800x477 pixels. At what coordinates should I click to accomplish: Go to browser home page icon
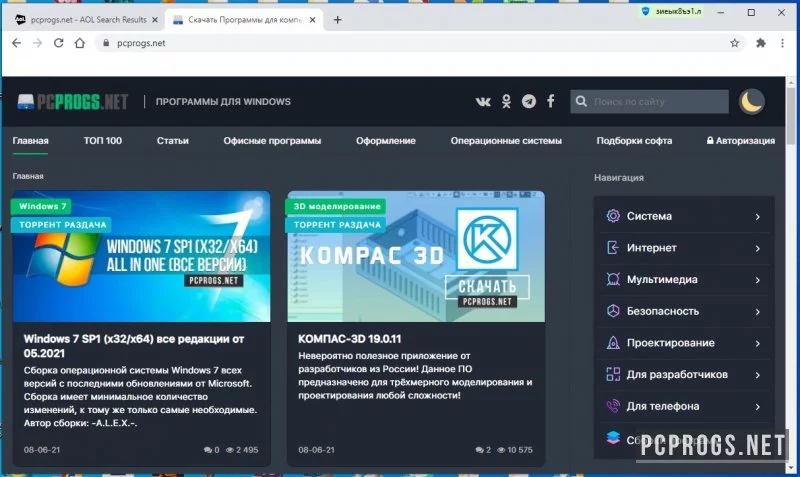point(80,43)
